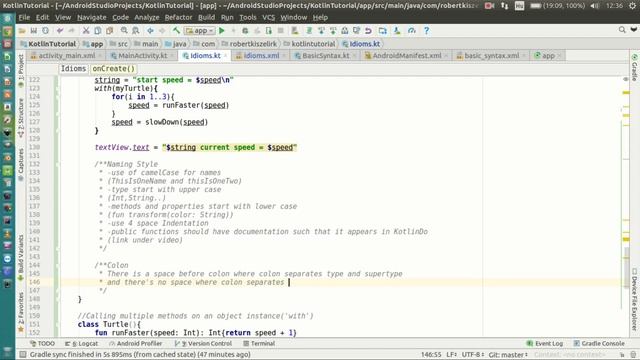Screen dimensions: 640x360
Task: Run app with green play icon
Action: coord(222,31)
